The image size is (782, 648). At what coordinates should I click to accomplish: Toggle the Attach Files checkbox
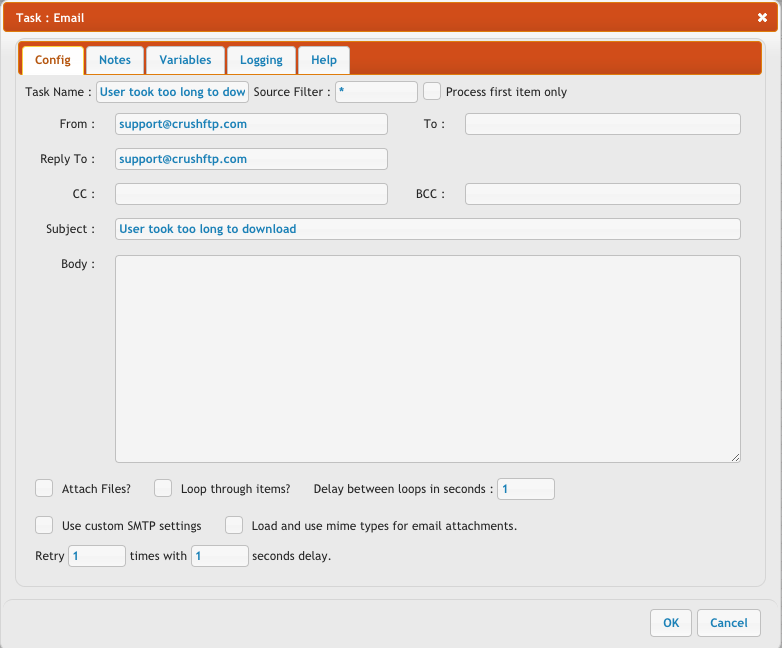[44, 488]
